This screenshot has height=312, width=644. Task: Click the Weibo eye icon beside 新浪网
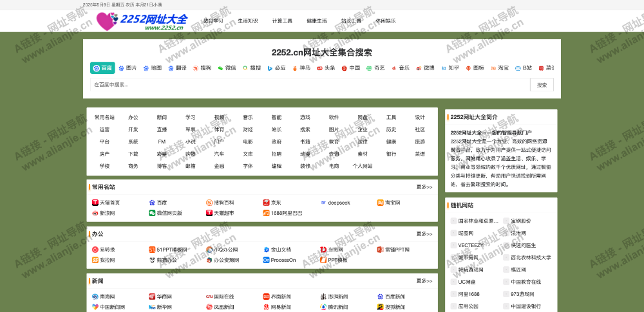point(95,213)
